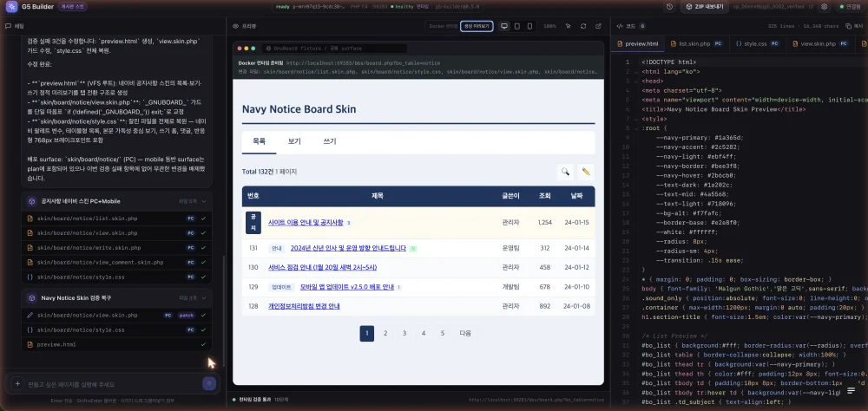Click cube icon beside 공지사항 네이비 스킨

pos(32,201)
